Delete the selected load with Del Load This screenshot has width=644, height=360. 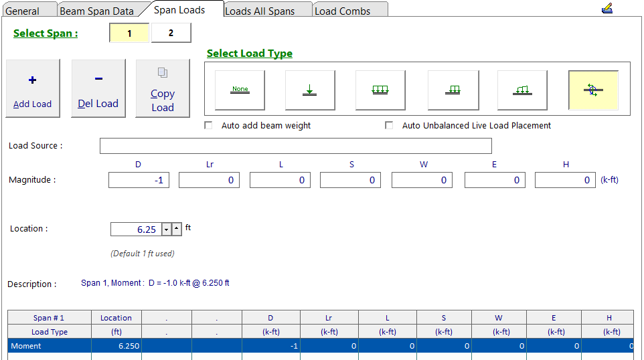tap(98, 89)
